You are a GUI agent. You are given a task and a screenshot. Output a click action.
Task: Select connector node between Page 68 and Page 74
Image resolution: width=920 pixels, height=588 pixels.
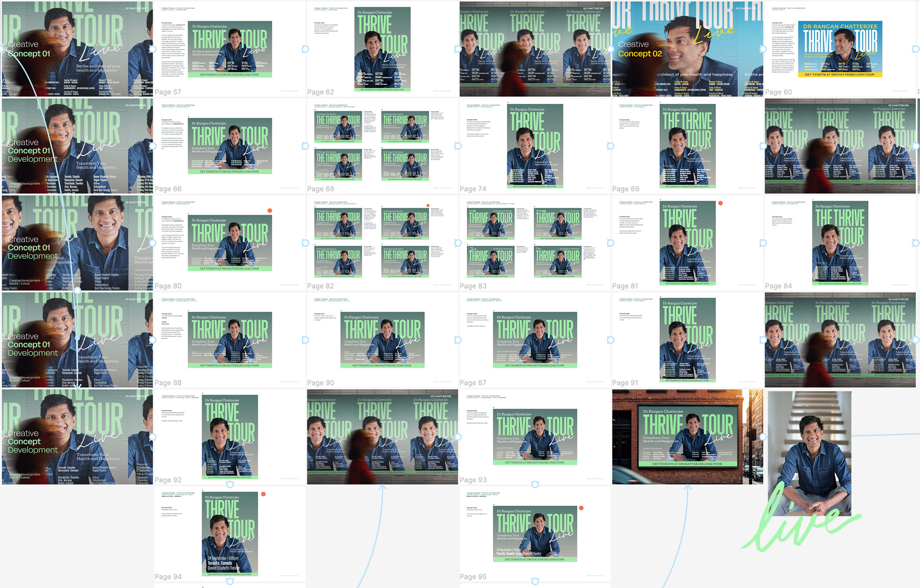(458, 146)
